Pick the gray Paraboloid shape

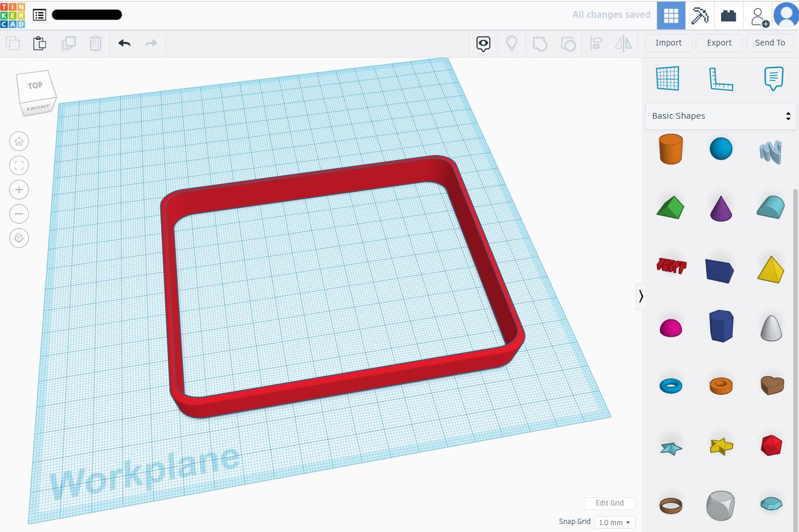pos(771,328)
